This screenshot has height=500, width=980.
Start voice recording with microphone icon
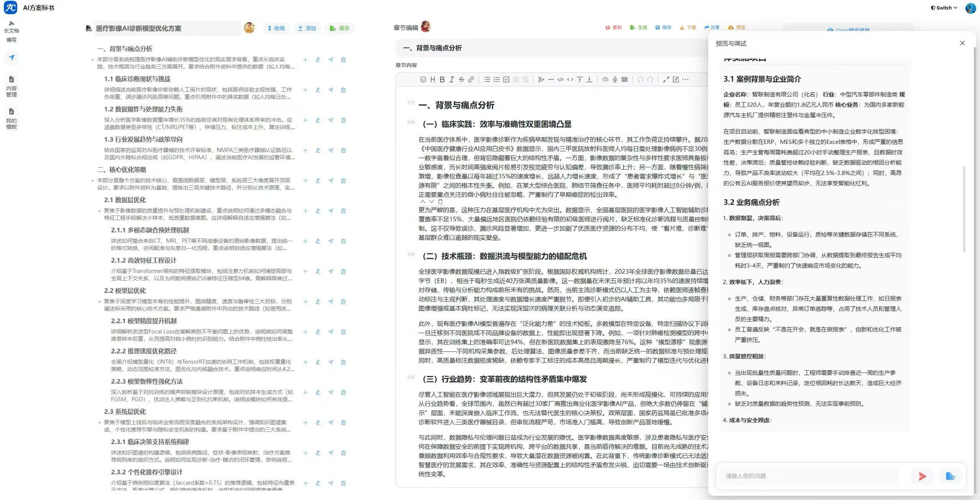click(615, 79)
